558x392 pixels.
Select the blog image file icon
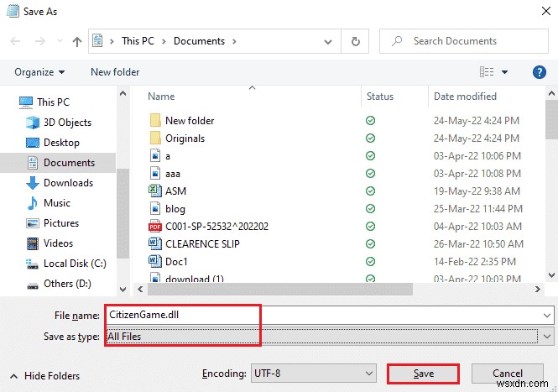point(155,209)
